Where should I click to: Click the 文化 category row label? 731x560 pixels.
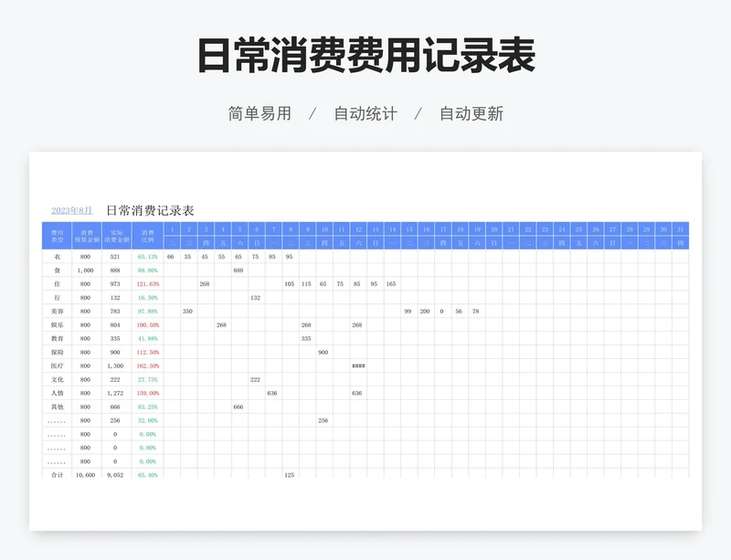click(57, 379)
